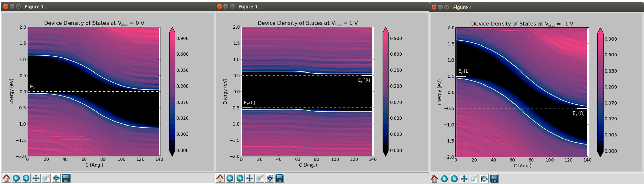Image resolution: width=644 pixels, height=184 pixels.
Task: Click the colorbar in the 1 V figure
Action: (x=386, y=92)
